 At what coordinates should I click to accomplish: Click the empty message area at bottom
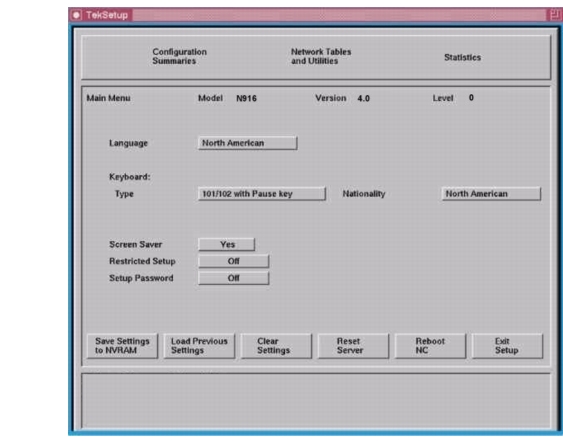316,400
